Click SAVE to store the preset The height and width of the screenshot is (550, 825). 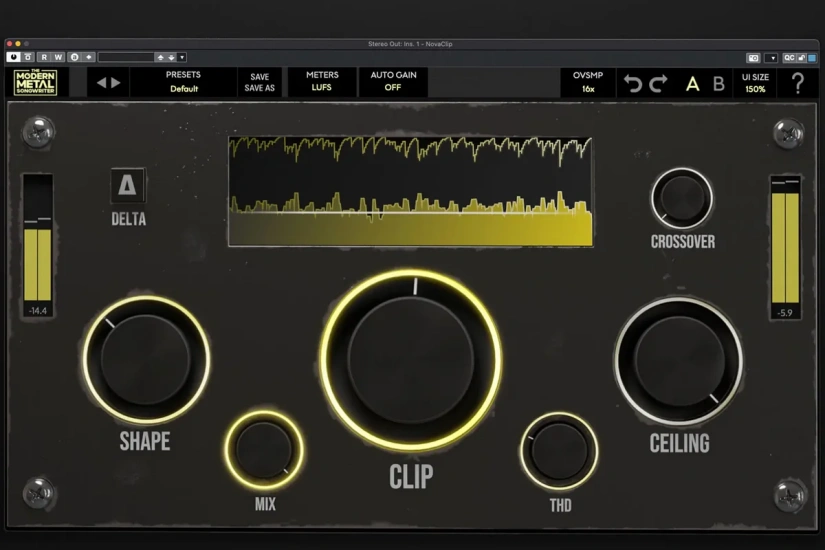259,77
